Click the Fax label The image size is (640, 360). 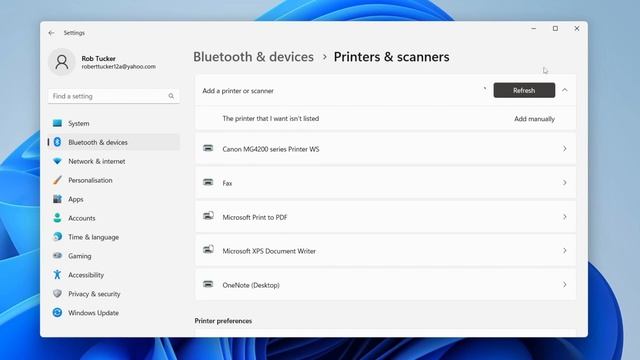tap(227, 183)
